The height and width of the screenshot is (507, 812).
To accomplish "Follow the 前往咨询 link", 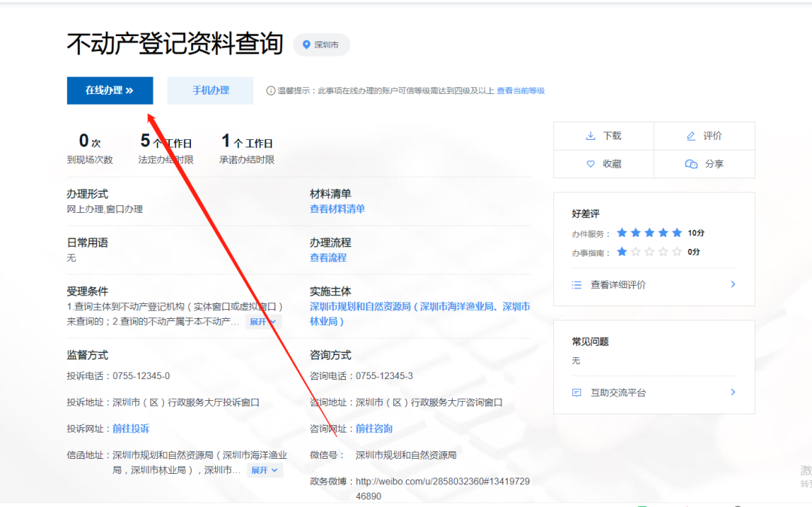I will (374, 428).
